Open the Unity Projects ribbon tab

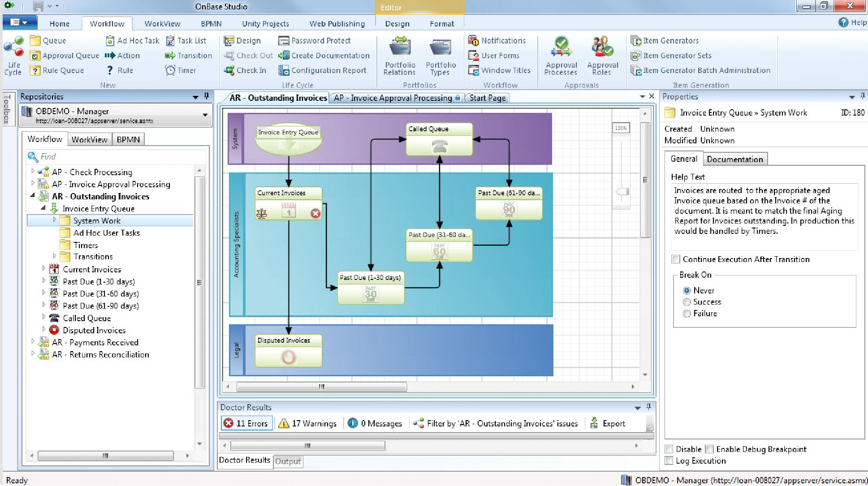(265, 24)
